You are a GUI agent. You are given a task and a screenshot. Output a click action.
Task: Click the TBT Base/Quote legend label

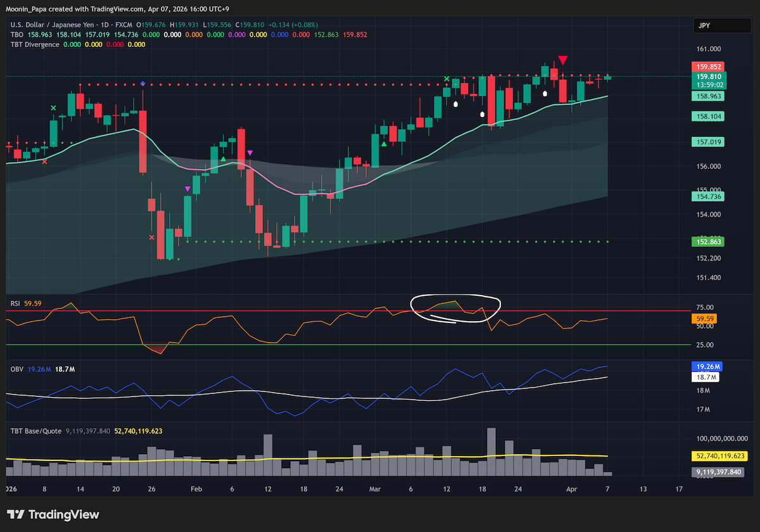click(x=36, y=431)
